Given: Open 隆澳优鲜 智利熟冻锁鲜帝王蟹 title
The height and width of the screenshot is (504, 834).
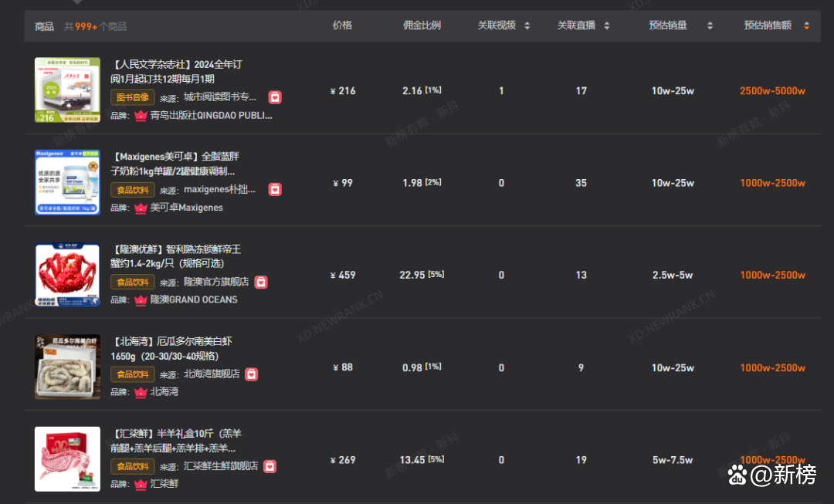Looking at the screenshot, I should (x=176, y=256).
